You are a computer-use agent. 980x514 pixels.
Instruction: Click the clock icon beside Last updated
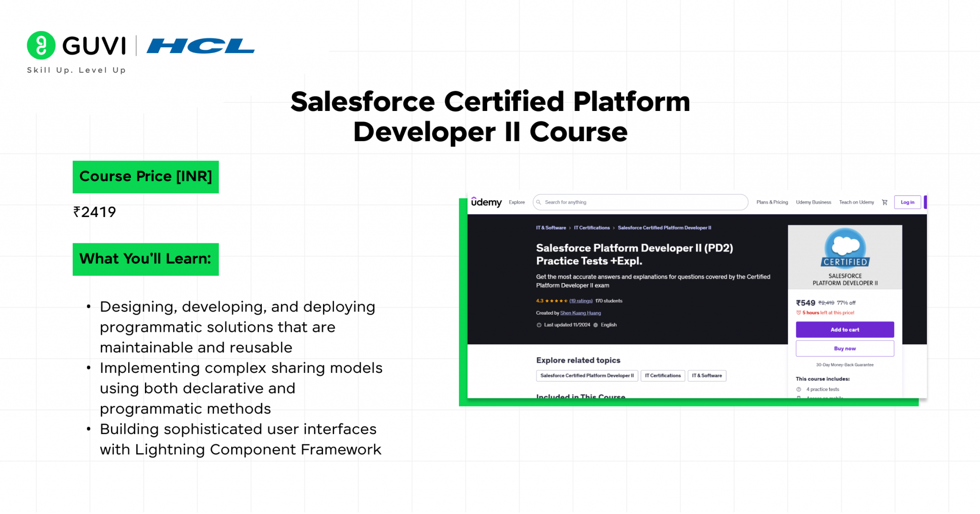pyautogui.click(x=539, y=325)
